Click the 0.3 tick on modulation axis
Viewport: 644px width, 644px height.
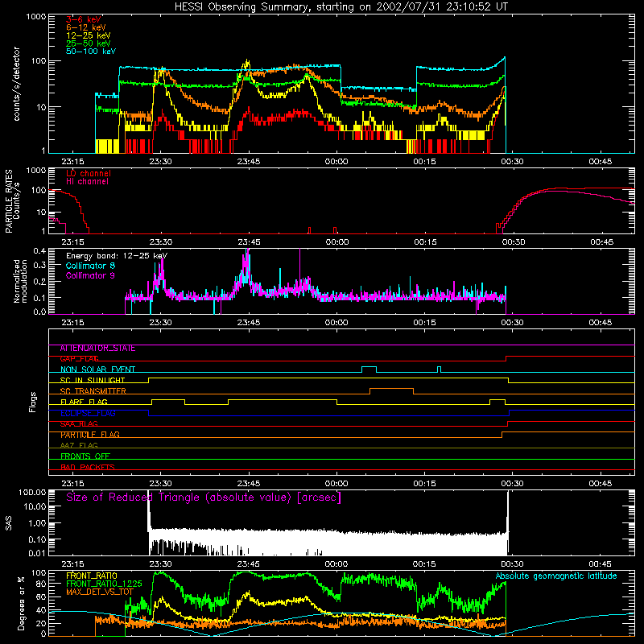39,265
